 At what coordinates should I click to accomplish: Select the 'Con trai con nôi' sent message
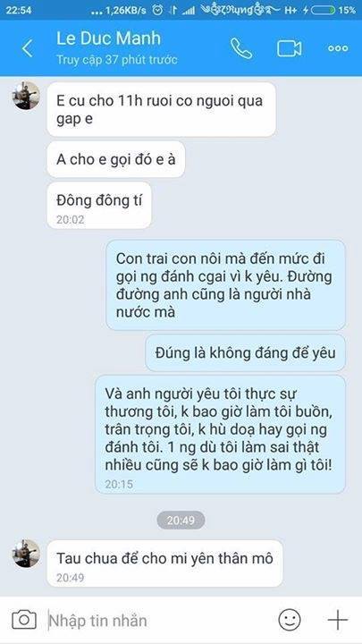(226, 285)
